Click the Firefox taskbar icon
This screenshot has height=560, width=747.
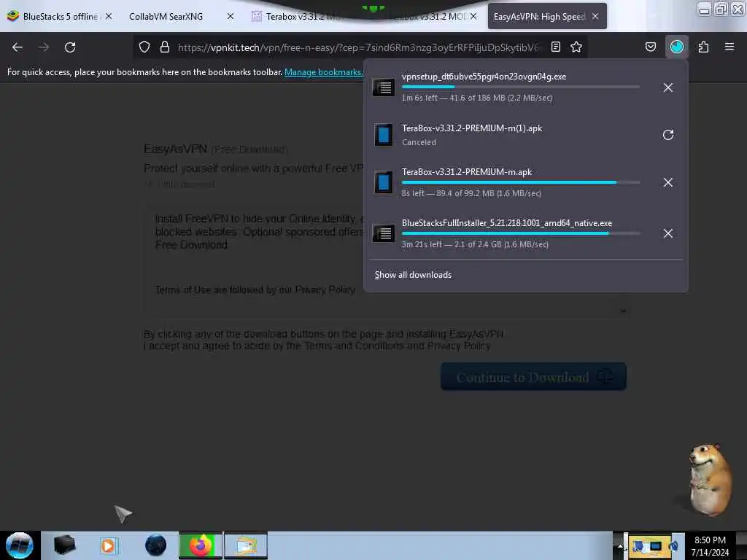201,545
